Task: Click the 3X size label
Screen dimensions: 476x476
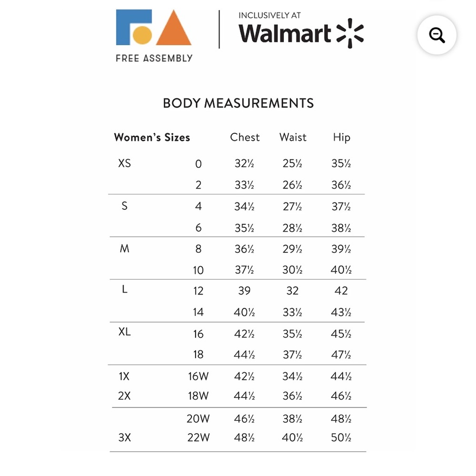Action: click(124, 437)
